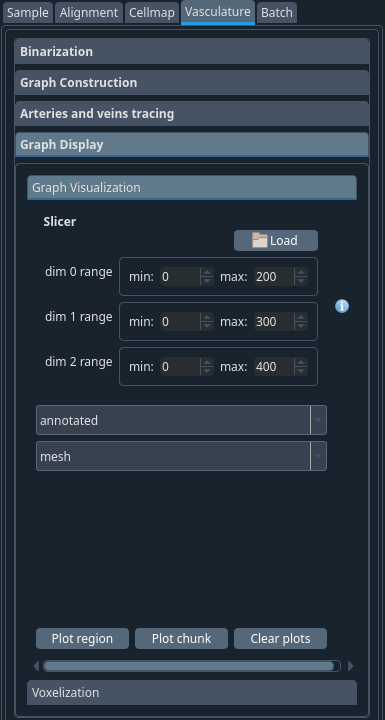Open the Alignment tab
The image size is (385, 720).
89,12
